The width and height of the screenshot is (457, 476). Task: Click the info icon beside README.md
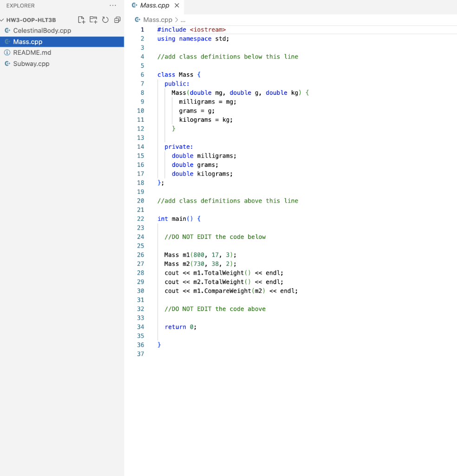click(8, 53)
